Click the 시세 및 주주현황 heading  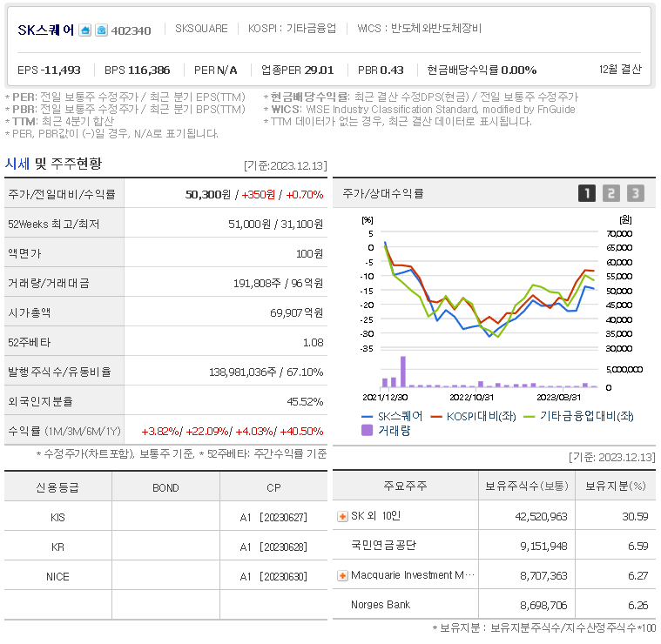(x=53, y=164)
